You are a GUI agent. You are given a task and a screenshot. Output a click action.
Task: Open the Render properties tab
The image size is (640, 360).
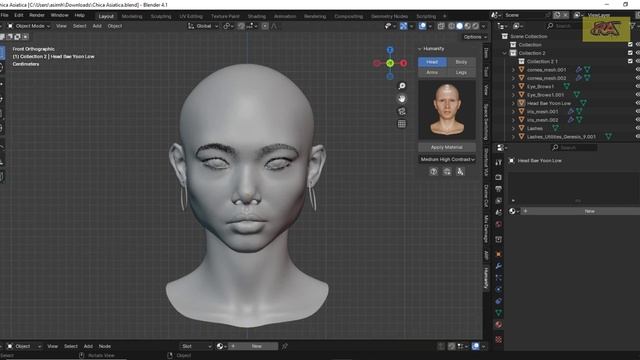pos(498,177)
